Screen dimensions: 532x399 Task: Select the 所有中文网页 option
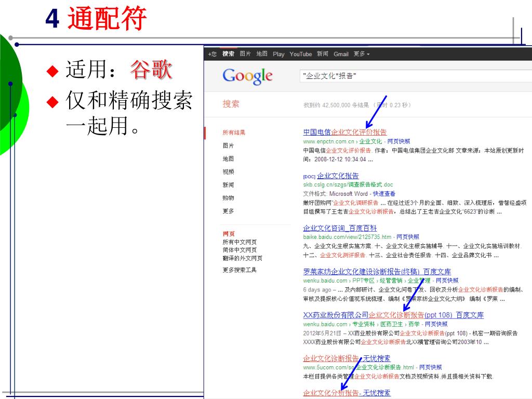pos(240,242)
